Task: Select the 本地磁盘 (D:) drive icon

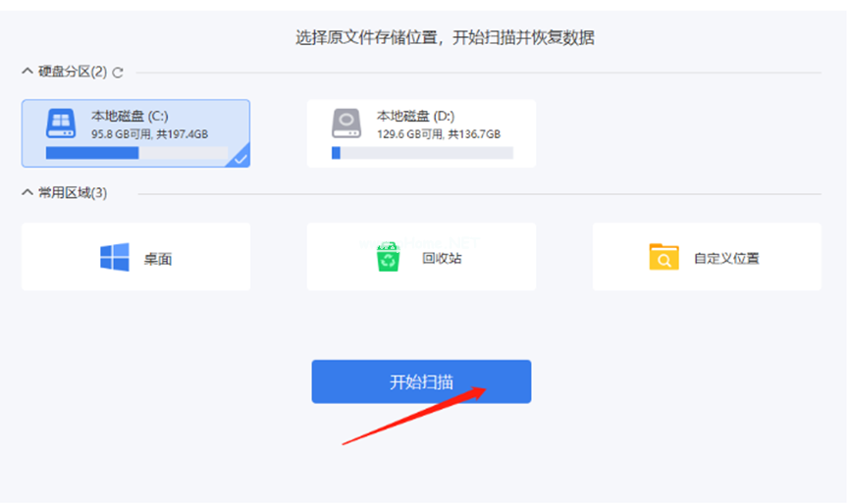Action: pos(346,123)
